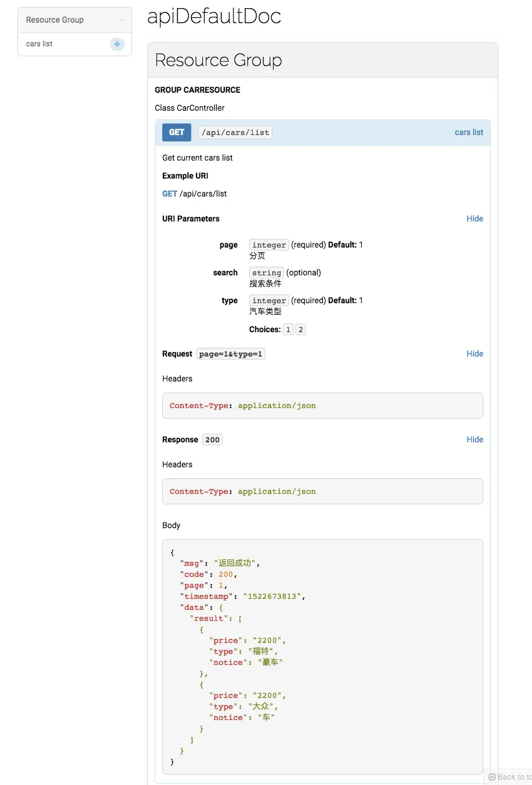The height and width of the screenshot is (785, 532).
Task: Select Choice 1 for the type parameter
Action: [288, 329]
